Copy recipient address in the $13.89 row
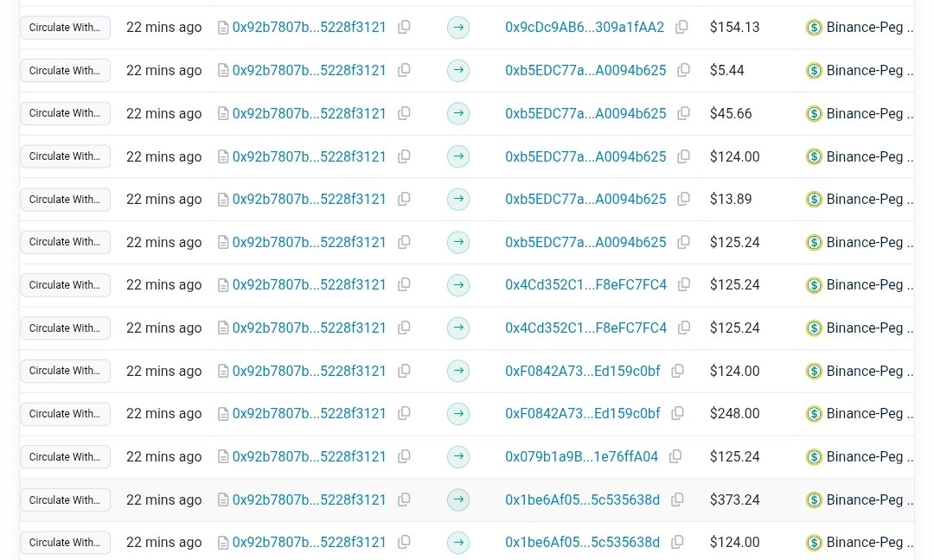The height and width of the screenshot is (560, 934). click(684, 199)
